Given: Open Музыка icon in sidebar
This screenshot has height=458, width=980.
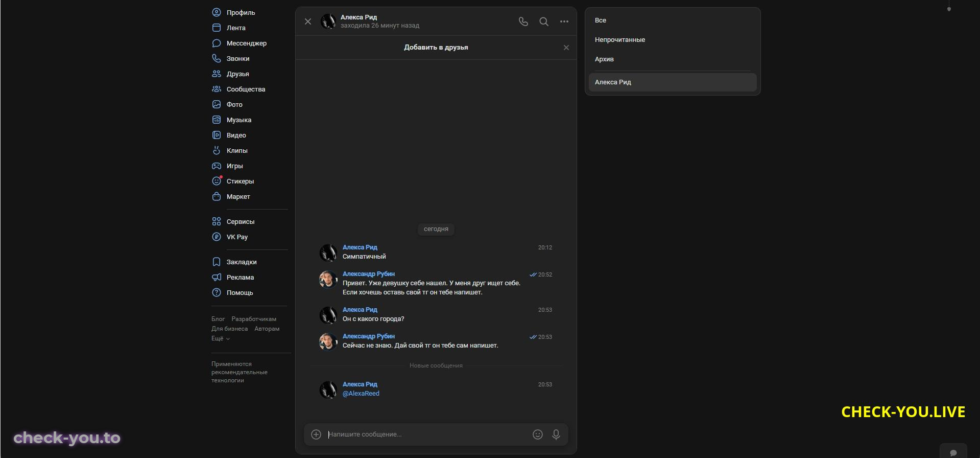Looking at the screenshot, I should point(217,120).
